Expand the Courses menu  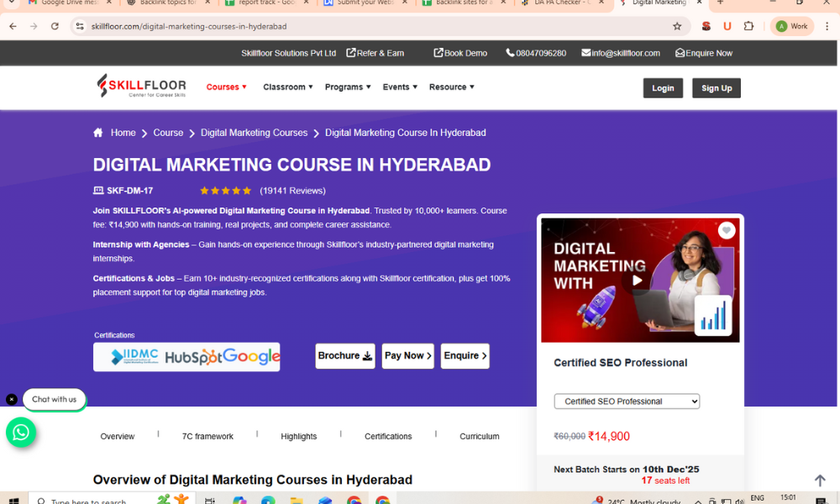226,87
